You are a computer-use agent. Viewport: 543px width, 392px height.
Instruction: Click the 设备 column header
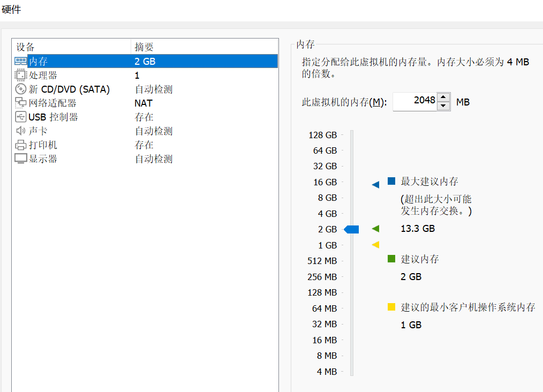pyautogui.click(x=71, y=47)
